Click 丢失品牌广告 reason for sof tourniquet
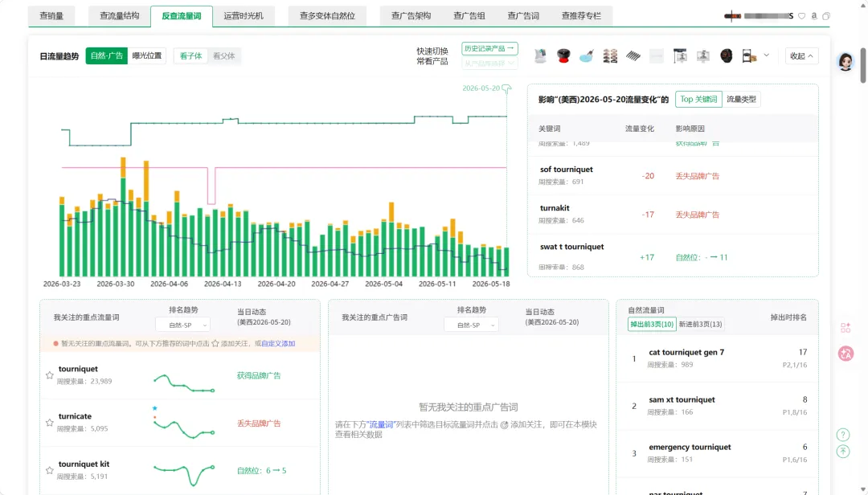This screenshot has width=868, height=495. pyautogui.click(x=697, y=176)
